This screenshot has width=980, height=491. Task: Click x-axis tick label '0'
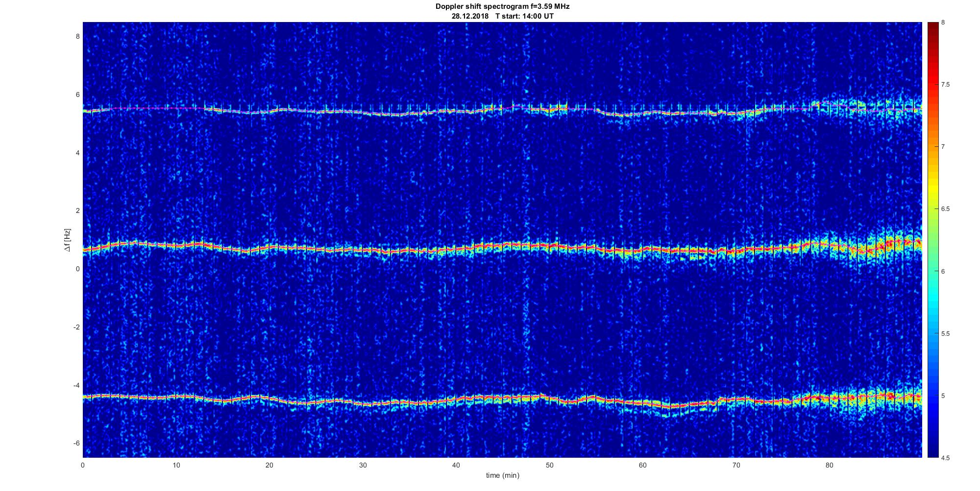coord(83,465)
